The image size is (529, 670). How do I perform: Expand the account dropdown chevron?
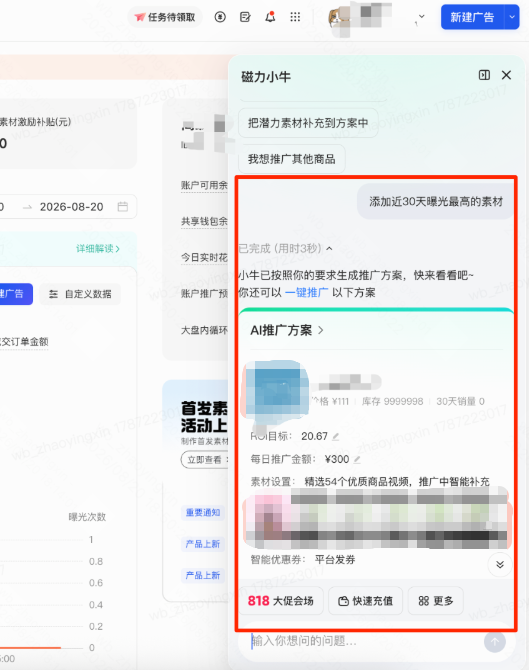click(x=422, y=17)
